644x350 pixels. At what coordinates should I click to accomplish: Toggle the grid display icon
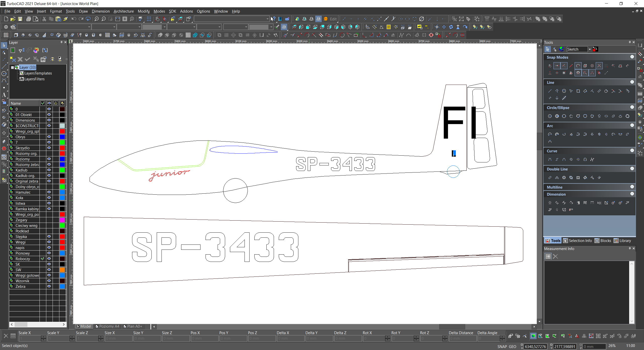pyautogui.click(x=149, y=19)
